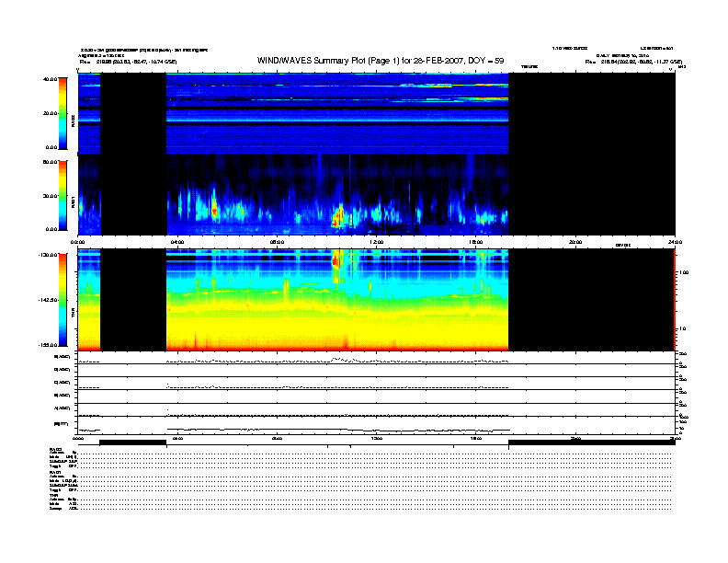
Task: Click the 30.00 label on second color scale
Action: pos(51,196)
